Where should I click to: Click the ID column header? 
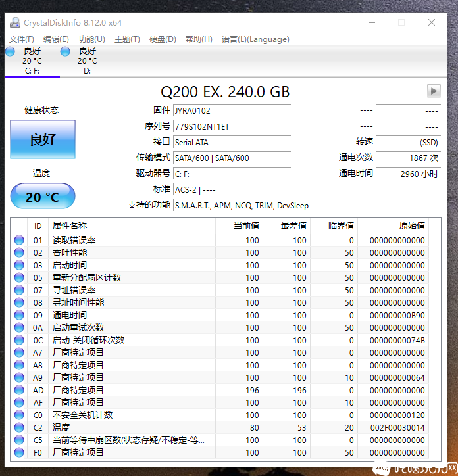point(38,226)
